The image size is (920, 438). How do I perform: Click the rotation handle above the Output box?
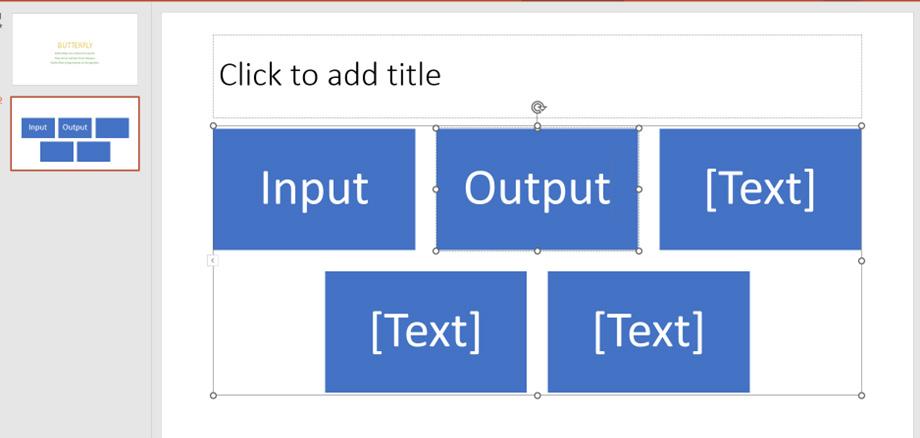[x=538, y=107]
